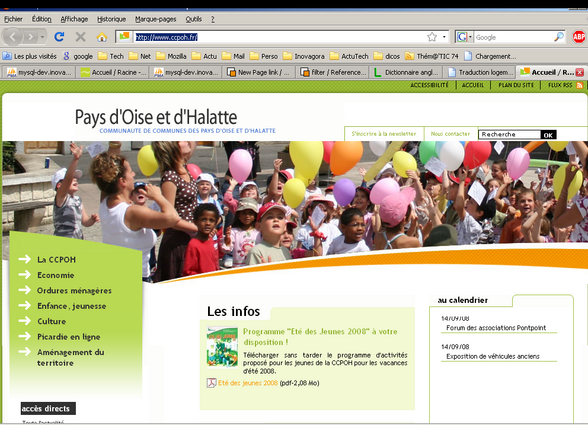588x425 pixels.
Task: Switch to the New Page link tab
Action: pos(259,72)
